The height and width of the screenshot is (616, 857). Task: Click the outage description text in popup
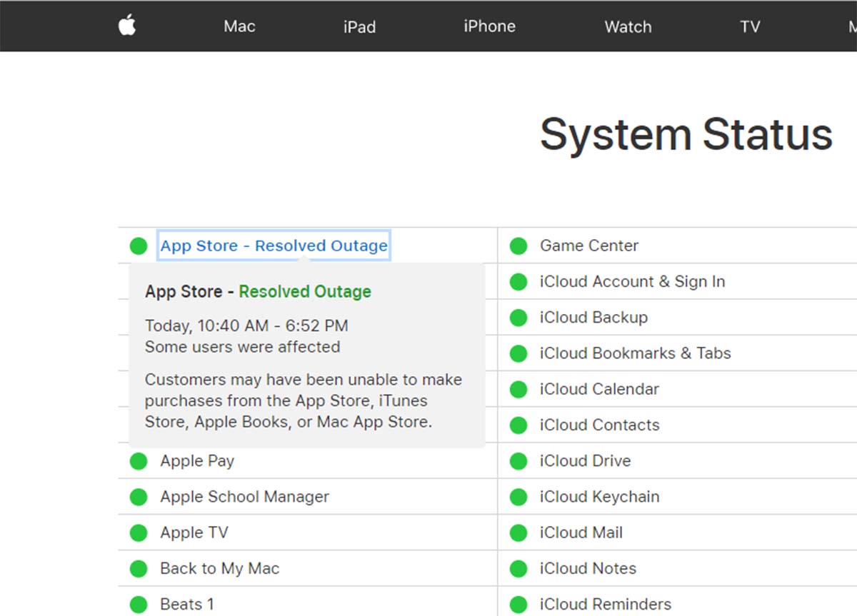pyautogui.click(x=303, y=400)
